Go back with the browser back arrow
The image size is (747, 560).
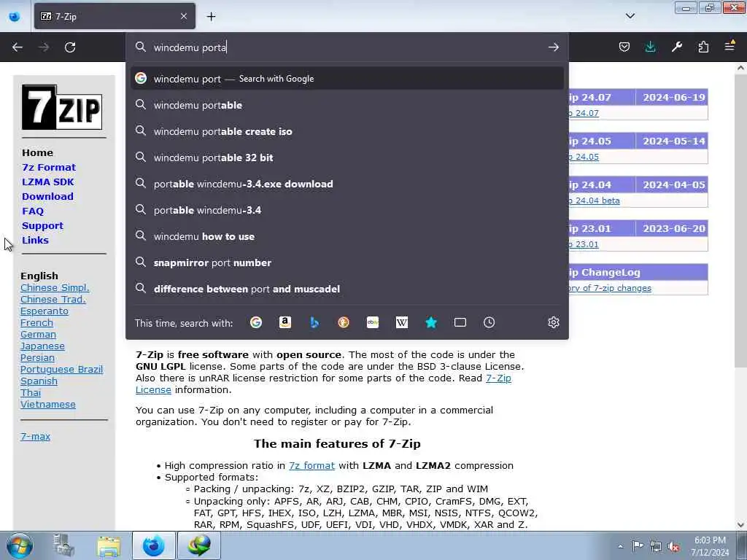pyautogui.click(x=18, y=47)
